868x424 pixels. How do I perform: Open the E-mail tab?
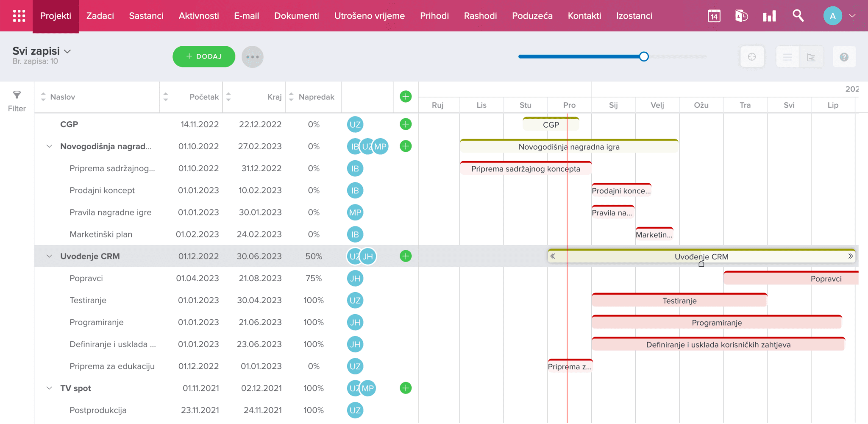tap(246, 16)
